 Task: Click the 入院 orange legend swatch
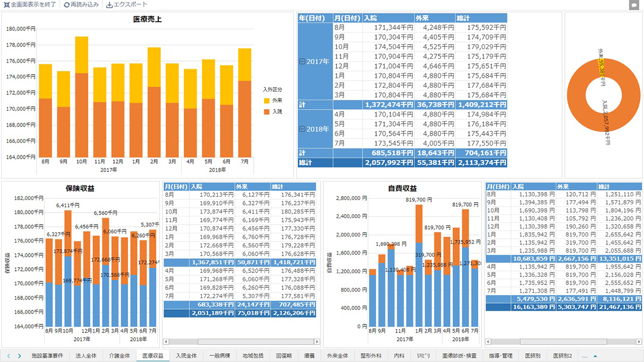tap(267, 112)
